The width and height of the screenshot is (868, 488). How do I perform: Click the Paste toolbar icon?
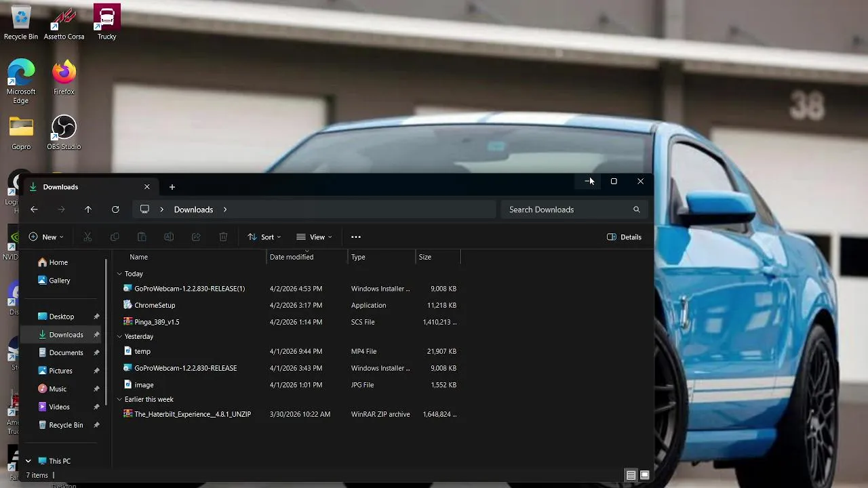click(x=142, y=237)
